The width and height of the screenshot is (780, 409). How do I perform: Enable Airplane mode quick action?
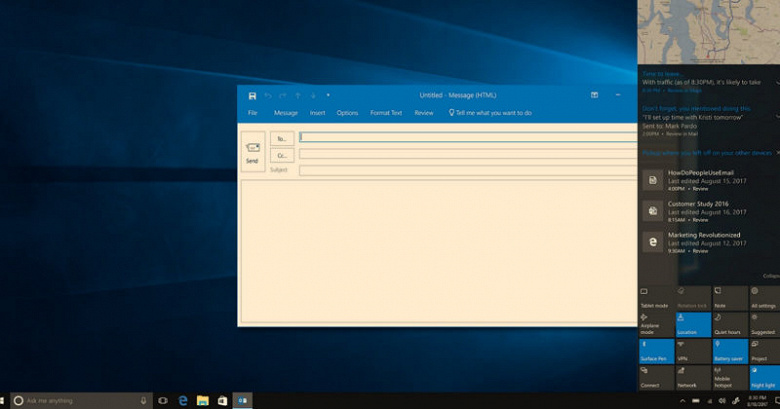coord(656,324)
